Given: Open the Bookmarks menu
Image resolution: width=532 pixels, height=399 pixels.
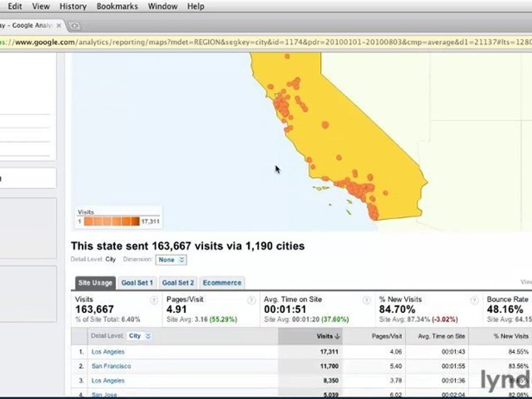Looking at the screenshot, I should pyautogui.click(x=117, y=6).
